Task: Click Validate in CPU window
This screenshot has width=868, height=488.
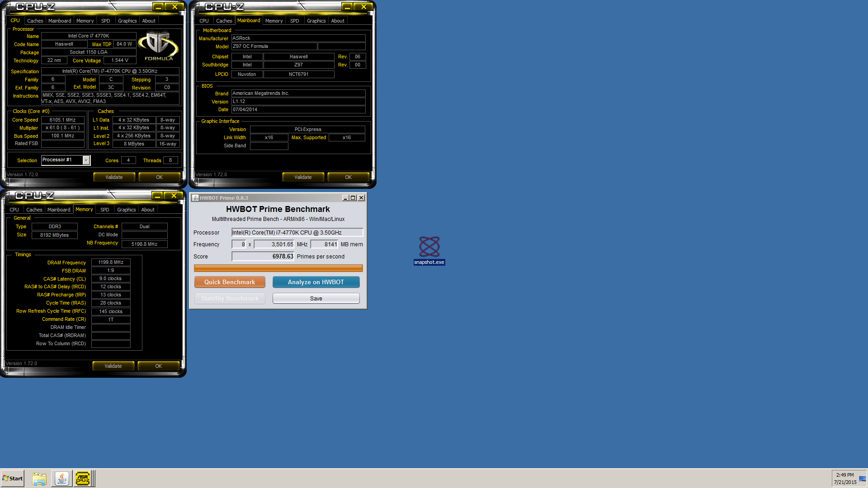Action: tap(114, 177)
